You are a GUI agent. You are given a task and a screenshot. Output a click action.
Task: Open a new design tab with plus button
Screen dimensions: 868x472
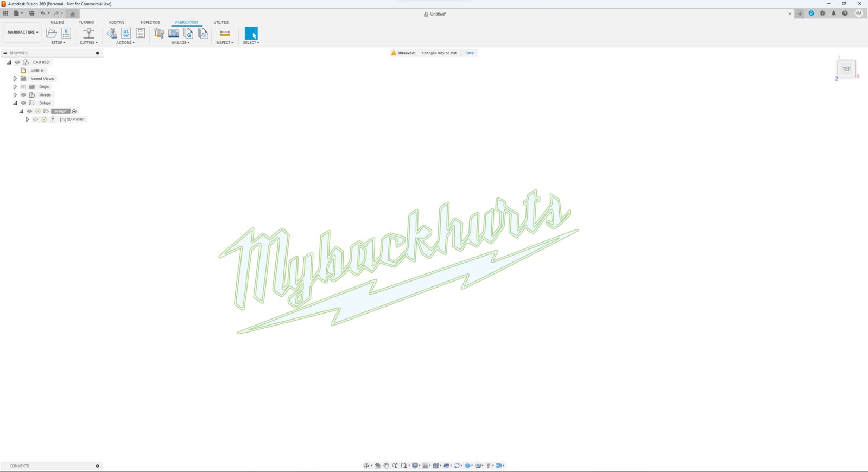800,14
